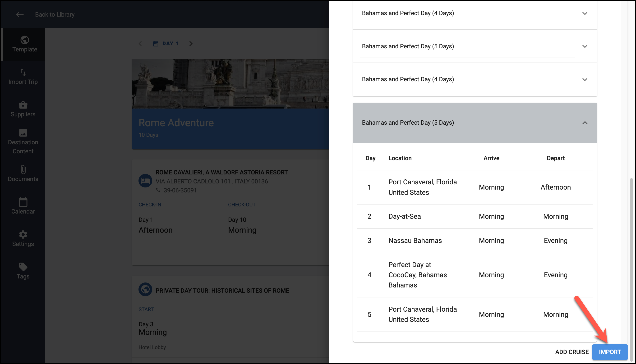The height and width of the screenshot is (364, 636).
Task: Open the Documents paperclip icon
Action: (x=23, y=169)
